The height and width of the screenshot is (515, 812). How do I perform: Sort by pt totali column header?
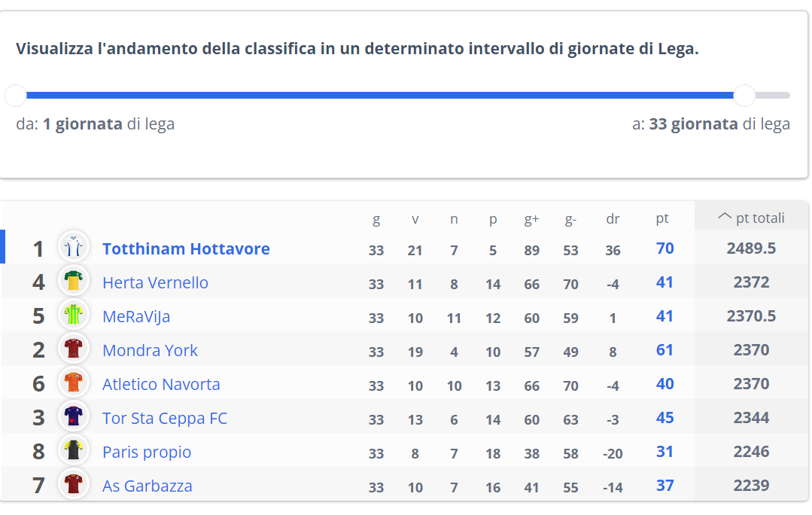pyautogui.click(x=751, y=218)
